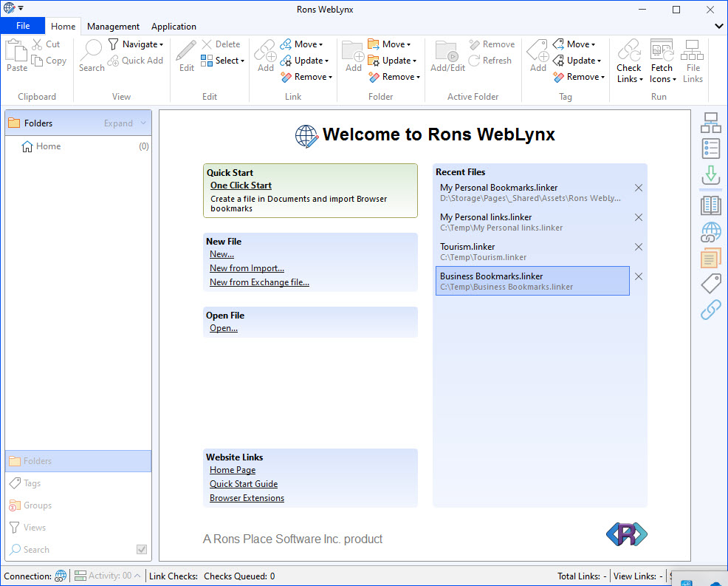The height and width of the screenshot is (586, 728).
Task: Collapse the ribbon with the chevron
Action: point(718,27)
